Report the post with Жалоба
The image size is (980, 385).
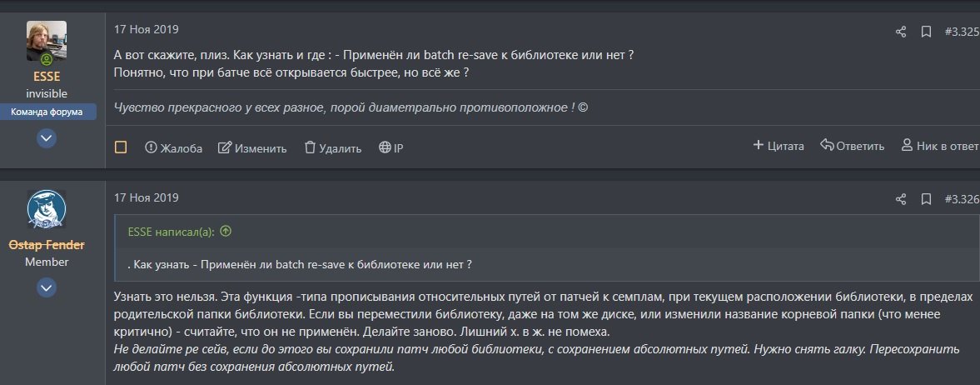coord(173,148)
